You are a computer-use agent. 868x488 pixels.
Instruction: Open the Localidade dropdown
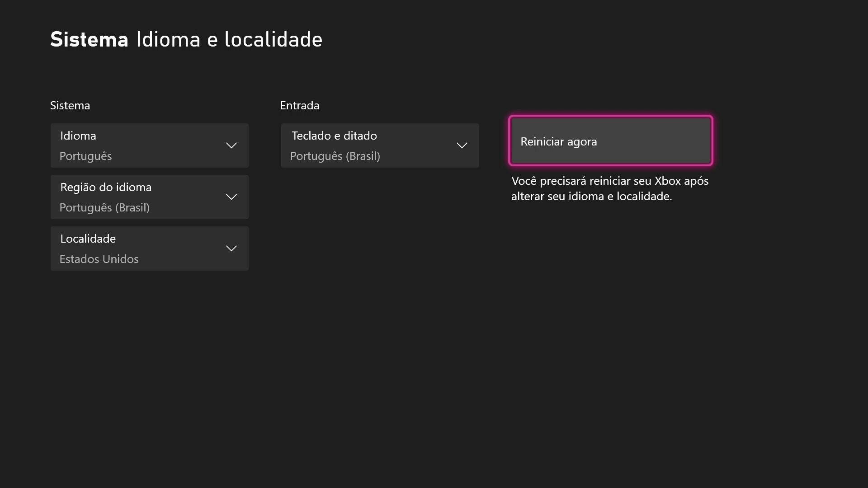(x=149, y=249)
